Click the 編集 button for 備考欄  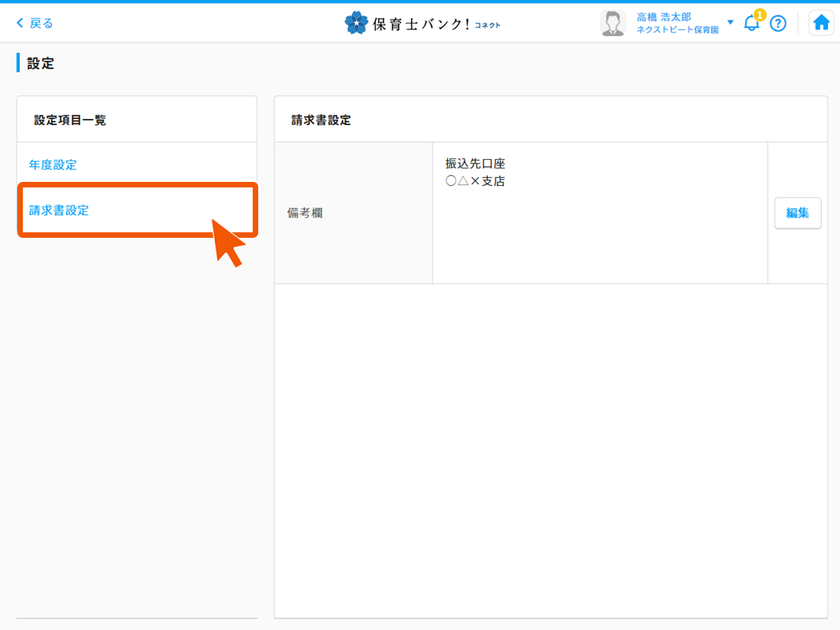pos(797,213)
